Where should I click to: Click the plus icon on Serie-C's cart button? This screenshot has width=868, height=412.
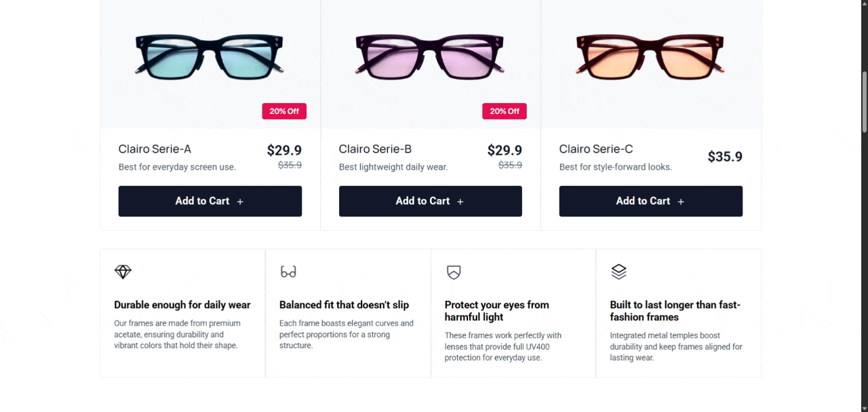point(681,202)
